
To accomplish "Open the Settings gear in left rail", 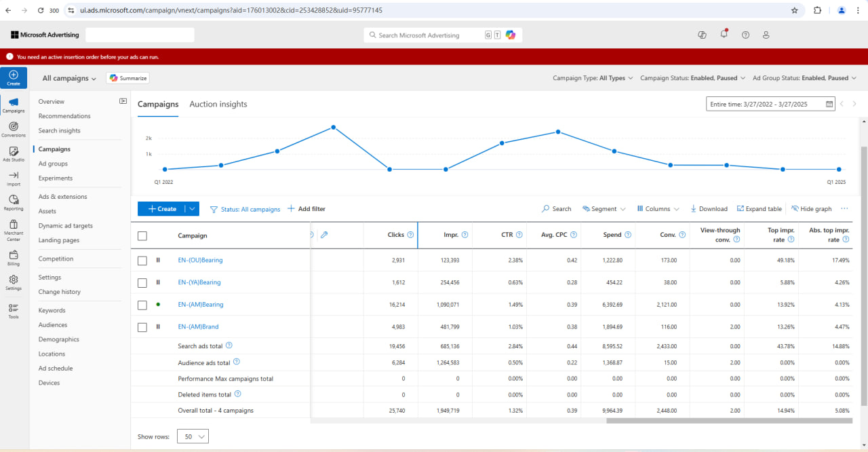I will pyautogui.click(x=14, y=282).
